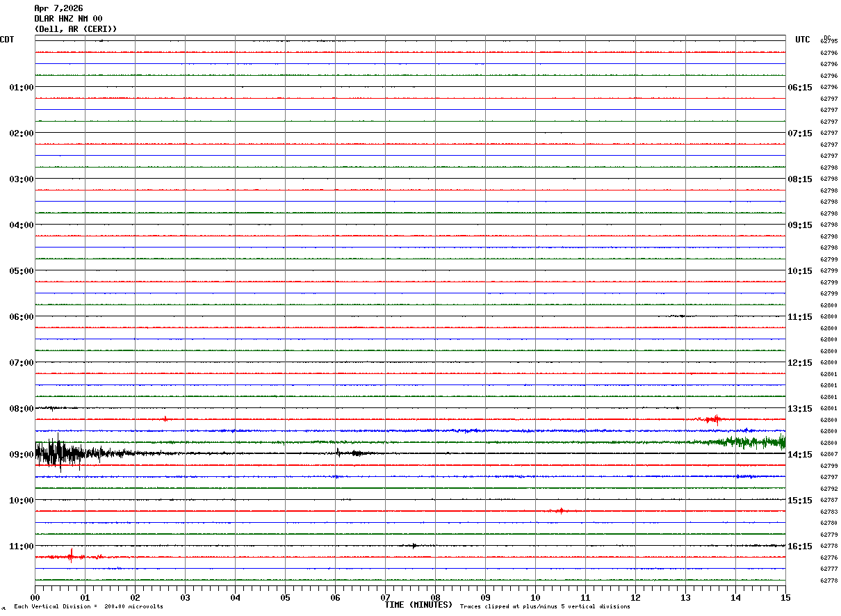Click the 04 minute axis tick label
Image resolution: width=841 pixels, height=616 pixels.
click(x=235, y=598)
